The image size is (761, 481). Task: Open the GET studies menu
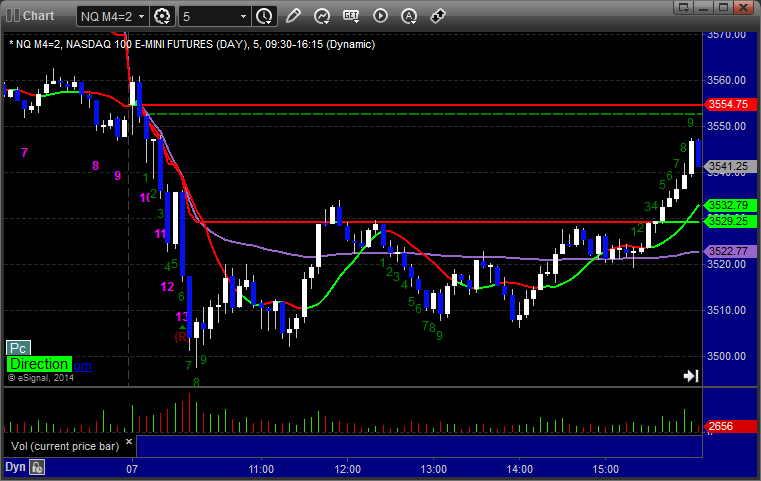click(351, 16)
